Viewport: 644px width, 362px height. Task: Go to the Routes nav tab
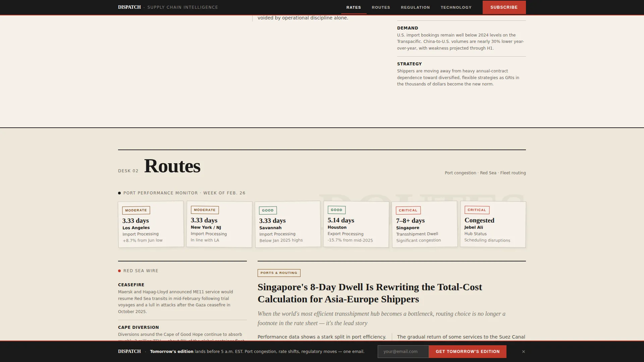[381, 7]
